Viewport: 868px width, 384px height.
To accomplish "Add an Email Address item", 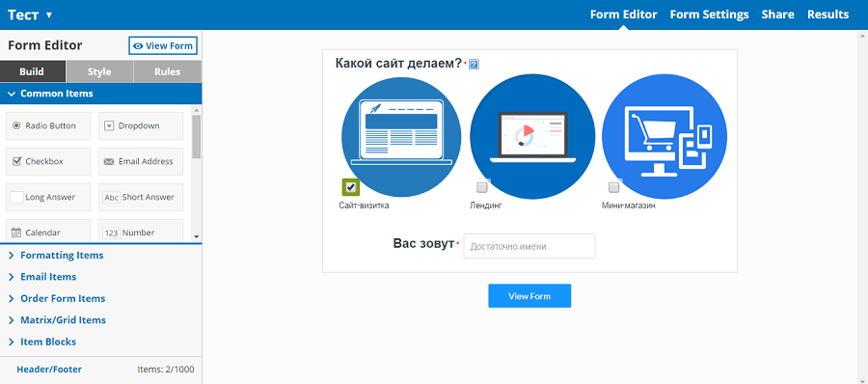I will (141, 161).
